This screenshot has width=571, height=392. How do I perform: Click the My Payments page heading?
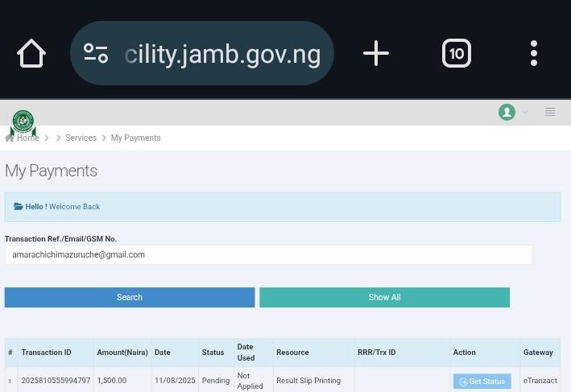tap(51, 171)
